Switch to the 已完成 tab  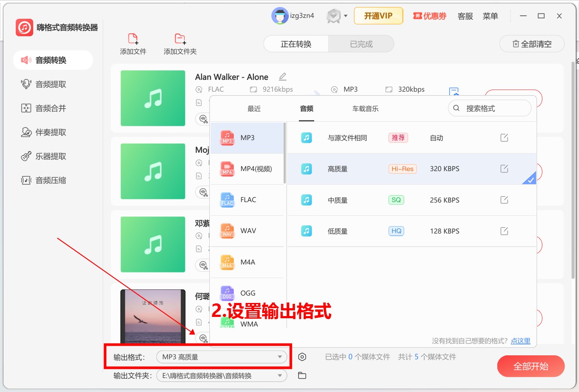(361, 44)
